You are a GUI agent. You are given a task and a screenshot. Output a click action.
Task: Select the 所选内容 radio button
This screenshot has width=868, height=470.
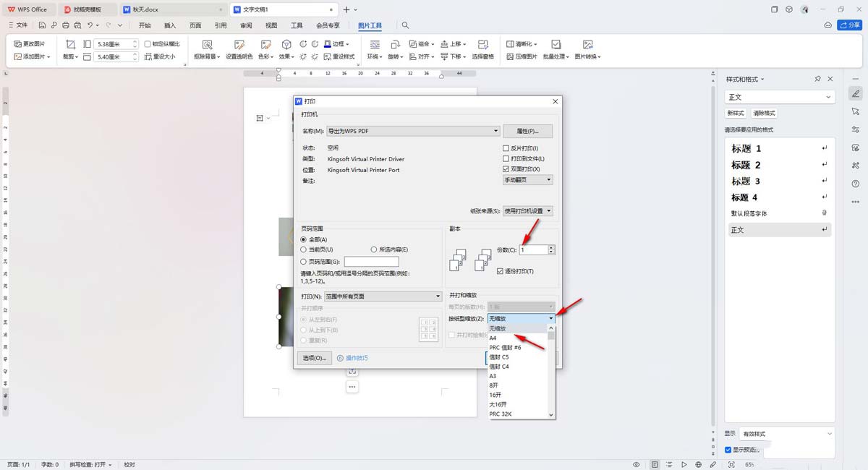[374, 249]
